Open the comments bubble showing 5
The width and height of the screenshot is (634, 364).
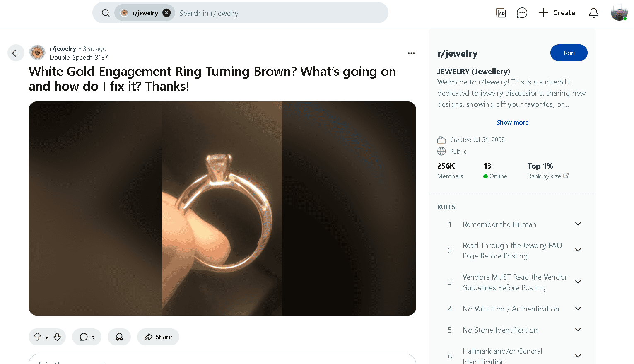tap(87, 337)
